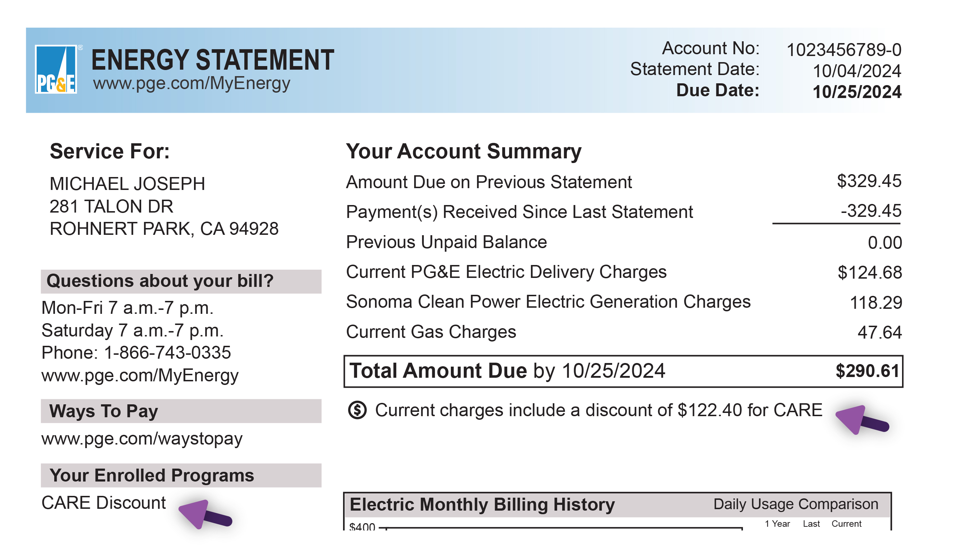The image size is (980, 558).
Task: Select the Ways To Pay heading
Action: (x=103, y=411)
